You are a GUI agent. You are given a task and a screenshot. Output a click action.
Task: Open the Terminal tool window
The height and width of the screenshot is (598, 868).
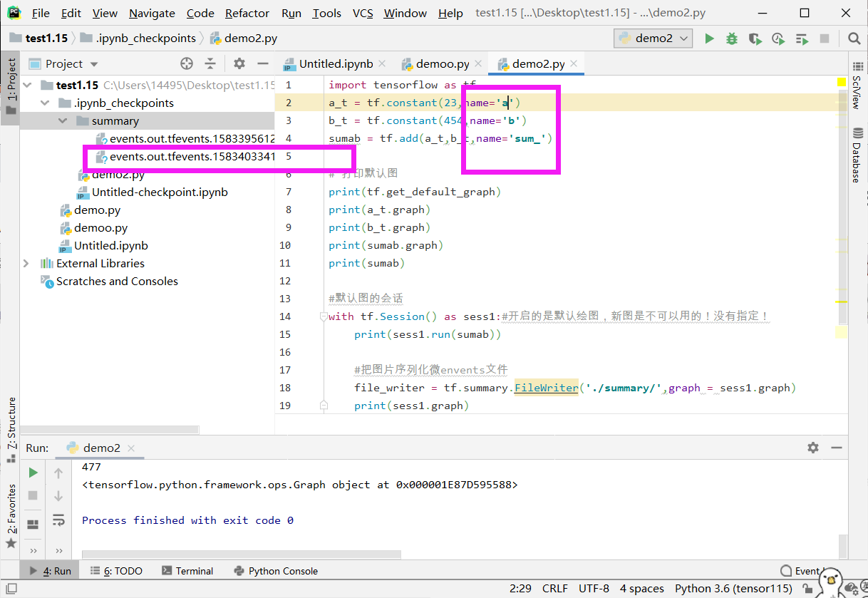point(187,571)
